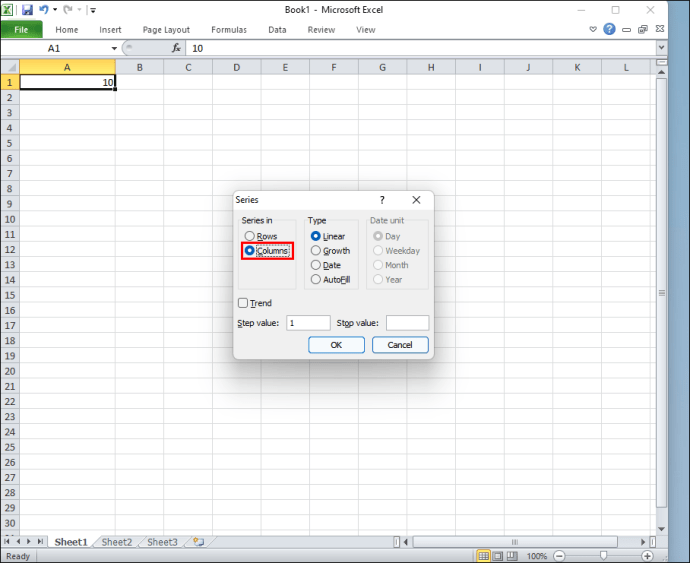This screenshot has width=690, height=563.
Task: Go to first sheet navigation arrow
Action: [7, 541]
